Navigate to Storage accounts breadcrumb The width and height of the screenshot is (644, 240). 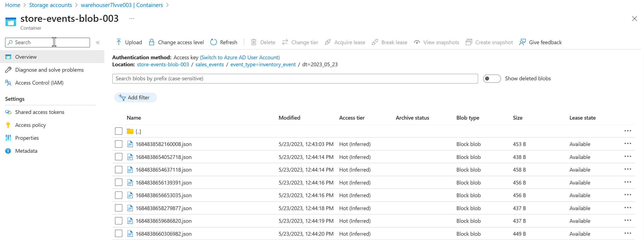[x=50, y=5]
